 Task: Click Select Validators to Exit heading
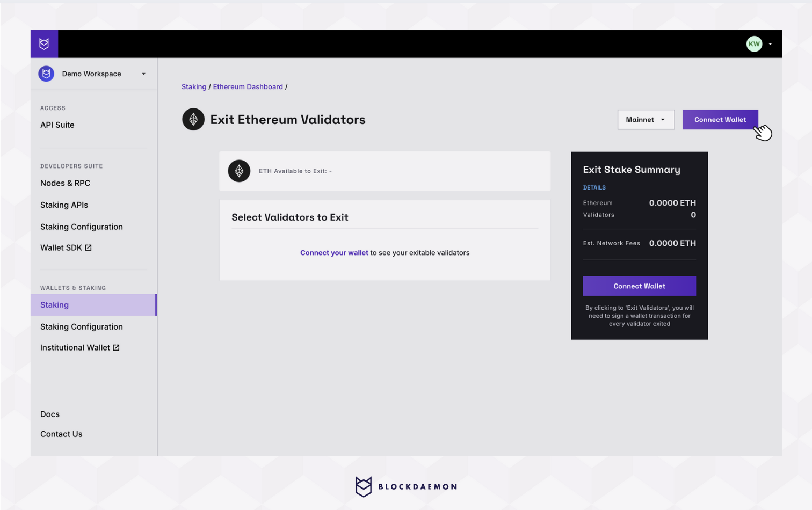point(290,217)
